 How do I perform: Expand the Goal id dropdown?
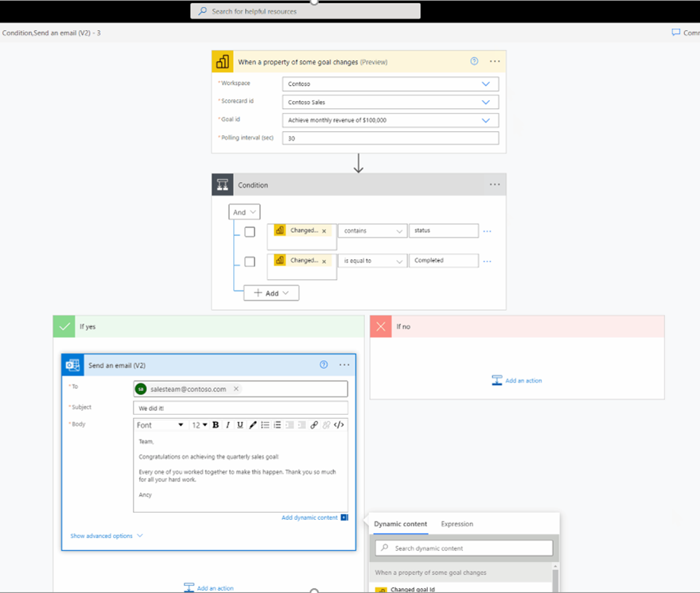coord(486,121)
